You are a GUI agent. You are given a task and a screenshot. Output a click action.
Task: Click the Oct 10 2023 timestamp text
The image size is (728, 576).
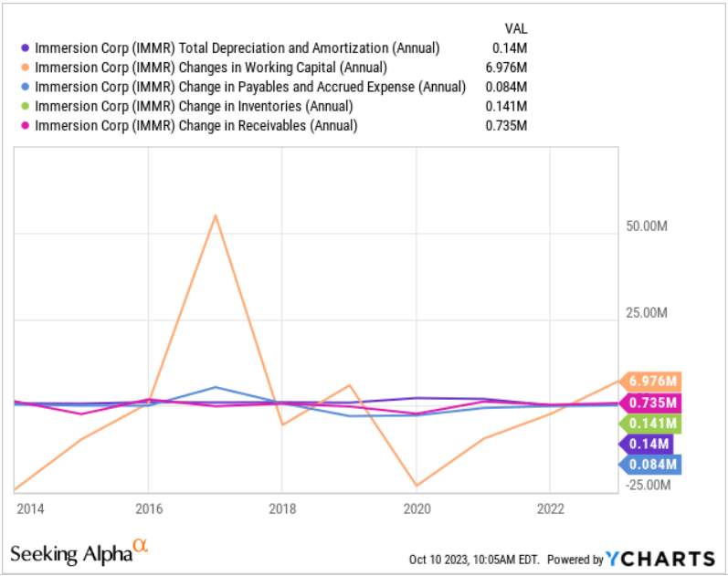[x=474, y=560]
